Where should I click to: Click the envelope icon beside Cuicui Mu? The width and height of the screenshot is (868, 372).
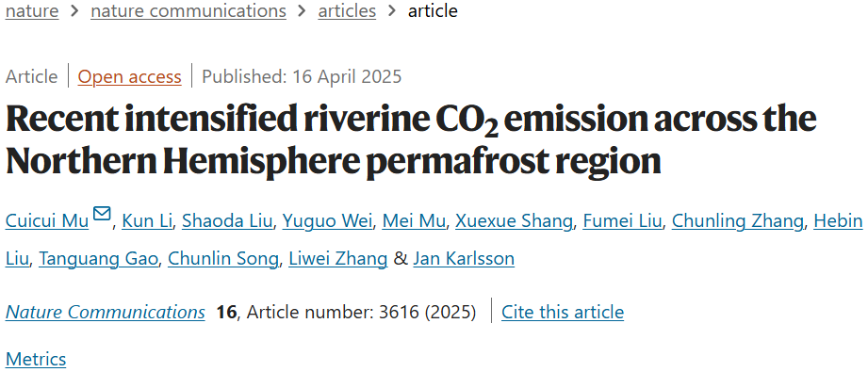point(102,214)
